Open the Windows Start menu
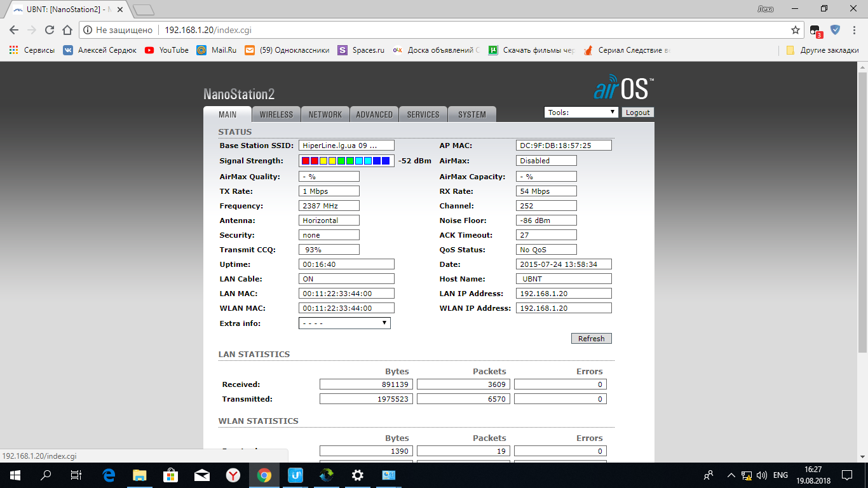 coord(15,475)
